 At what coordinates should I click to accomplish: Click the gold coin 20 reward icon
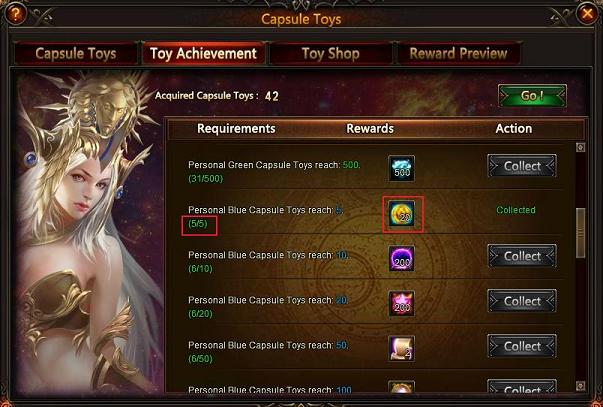pos(402,214)
